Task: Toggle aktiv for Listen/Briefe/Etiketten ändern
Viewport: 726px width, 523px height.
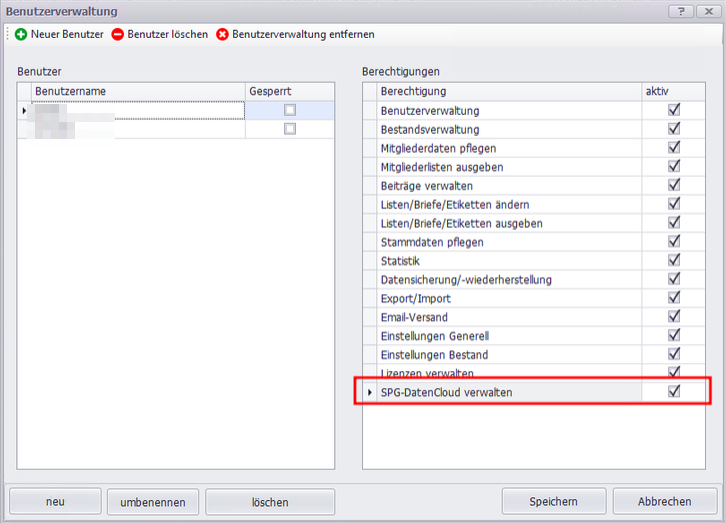Action: tap(674, 204)
